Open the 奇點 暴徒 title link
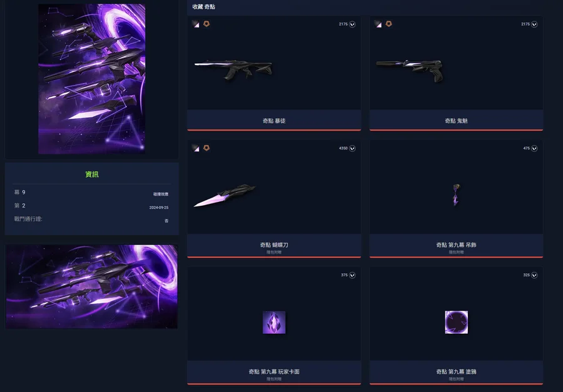This screenshot has width=563, height=392. point(274,121)
